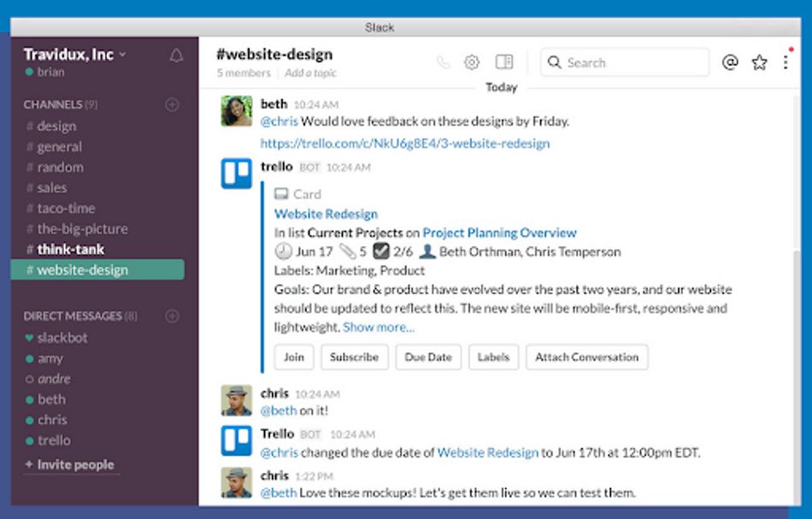The image size is (812, 519).
Task: Click the members person icon
Action: 427,251
